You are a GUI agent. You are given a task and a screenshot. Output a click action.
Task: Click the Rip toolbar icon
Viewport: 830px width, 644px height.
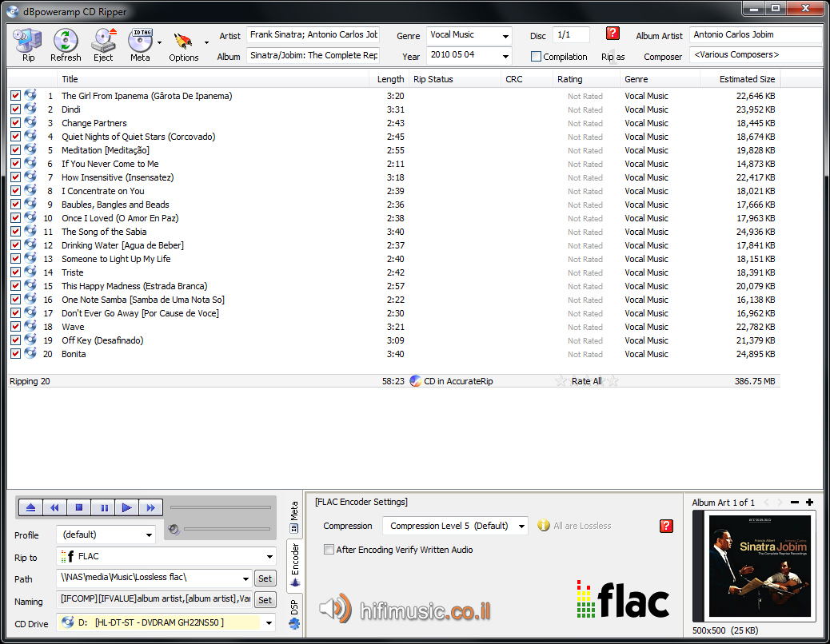click(27, 41)
